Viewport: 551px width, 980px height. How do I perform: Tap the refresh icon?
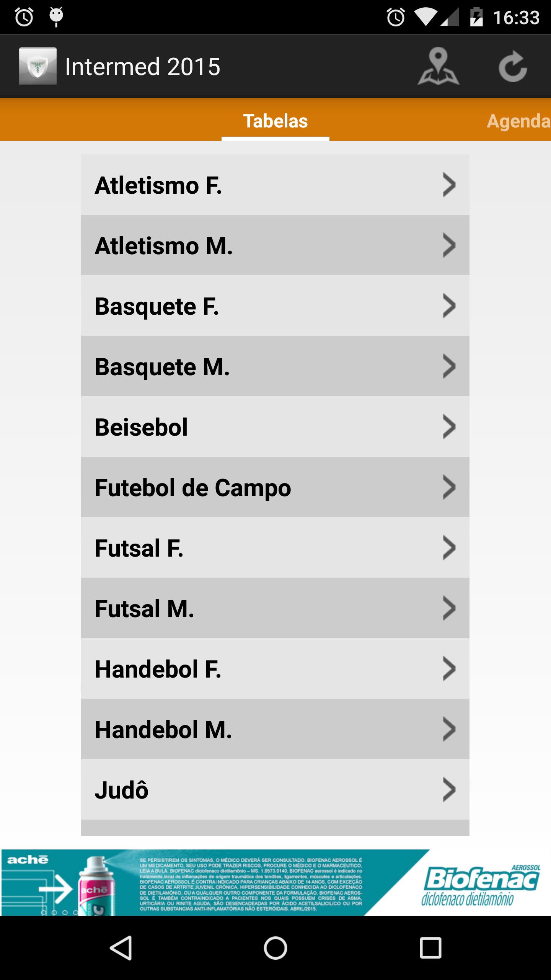point(513,66)
